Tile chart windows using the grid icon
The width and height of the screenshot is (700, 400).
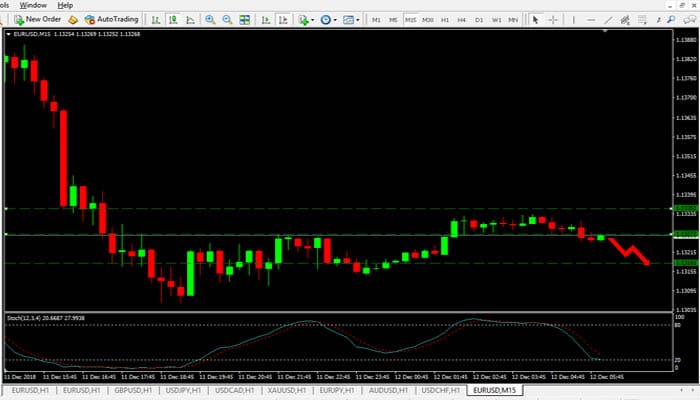245,19
